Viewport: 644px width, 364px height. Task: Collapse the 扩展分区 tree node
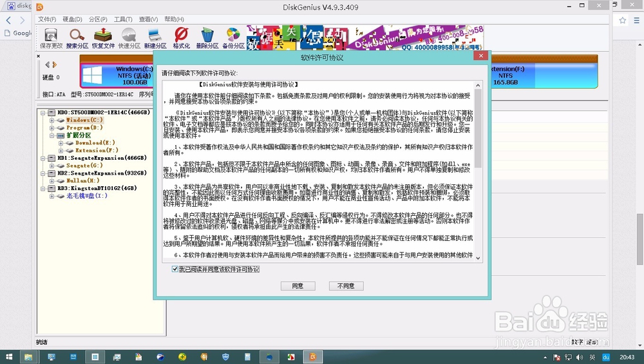52,135
